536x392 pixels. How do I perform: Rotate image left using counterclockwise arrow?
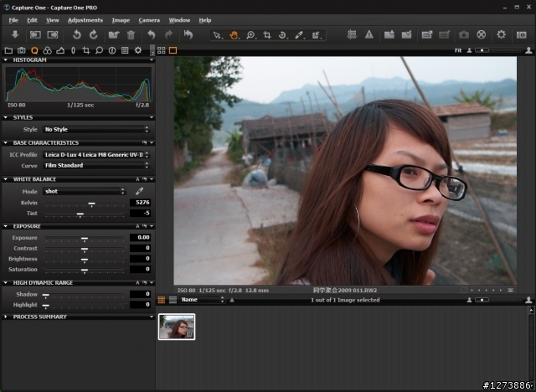(77, 34)
